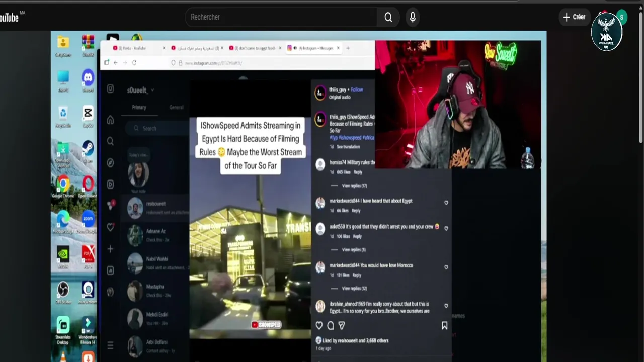
Task: Select the Instagram Messages browser tab
Action: coord(313,48)
